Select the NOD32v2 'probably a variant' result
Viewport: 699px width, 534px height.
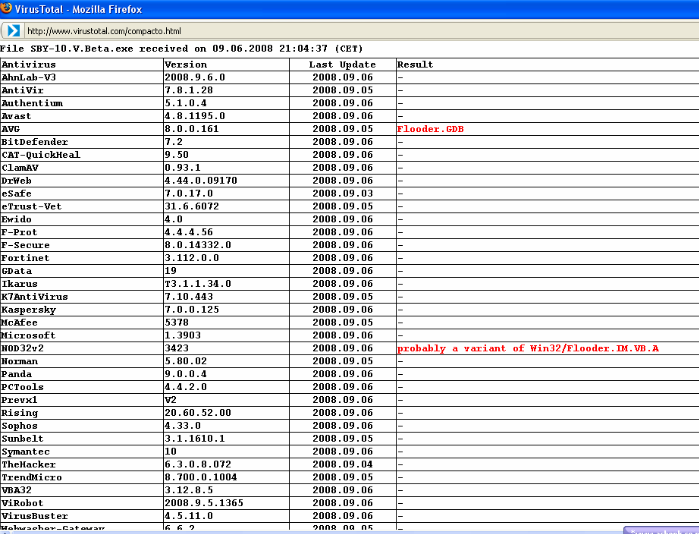tap(528, 348)
